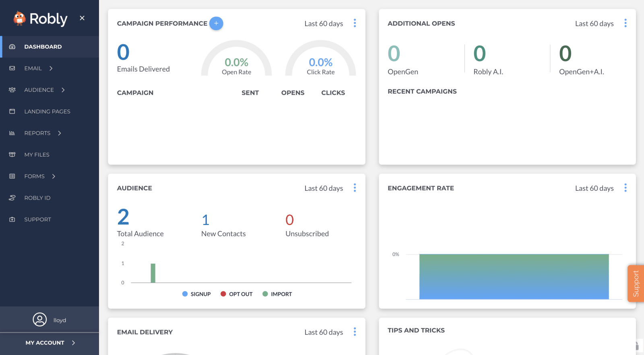Click the lloyd user avatar icon
The image size is (644, 355).
(x=40, y=320)
